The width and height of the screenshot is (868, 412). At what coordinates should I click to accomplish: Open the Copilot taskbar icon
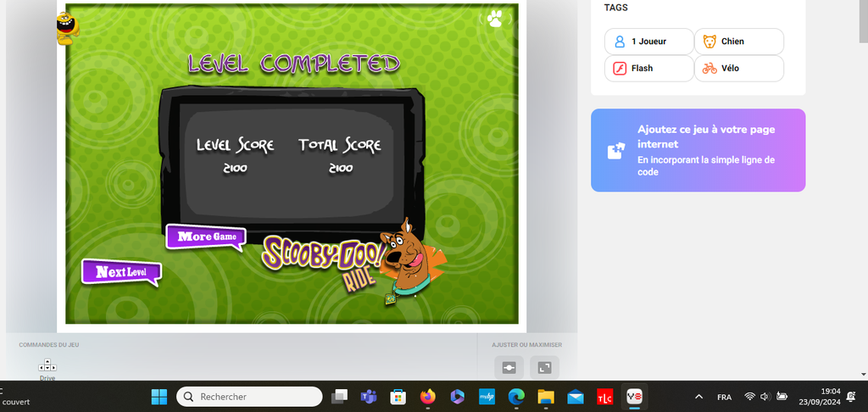457,397
